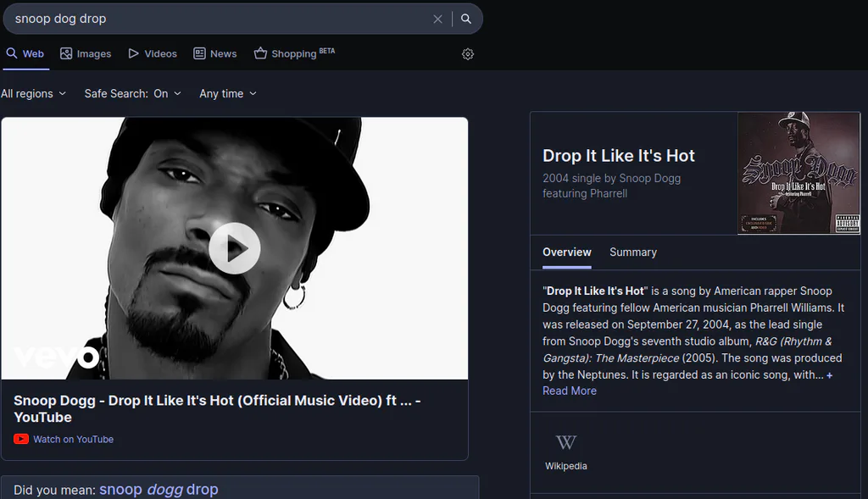
Task: Switch to the Web tab
Action: coord(25,53)
